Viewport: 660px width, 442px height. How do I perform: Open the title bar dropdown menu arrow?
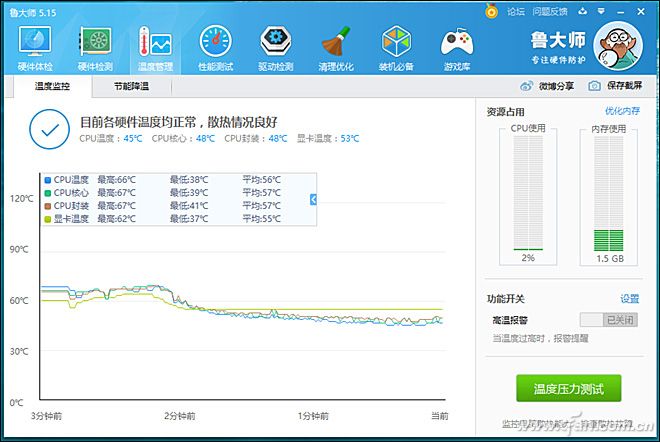click(x=601, y=11)
